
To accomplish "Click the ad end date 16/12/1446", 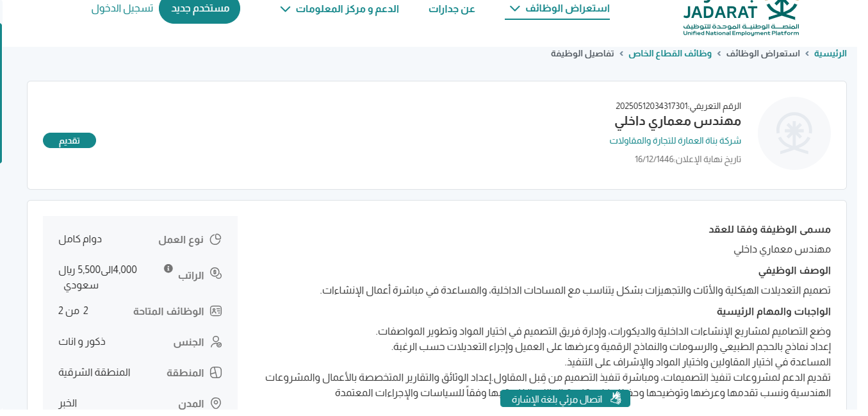I will [x=655, y=159].
